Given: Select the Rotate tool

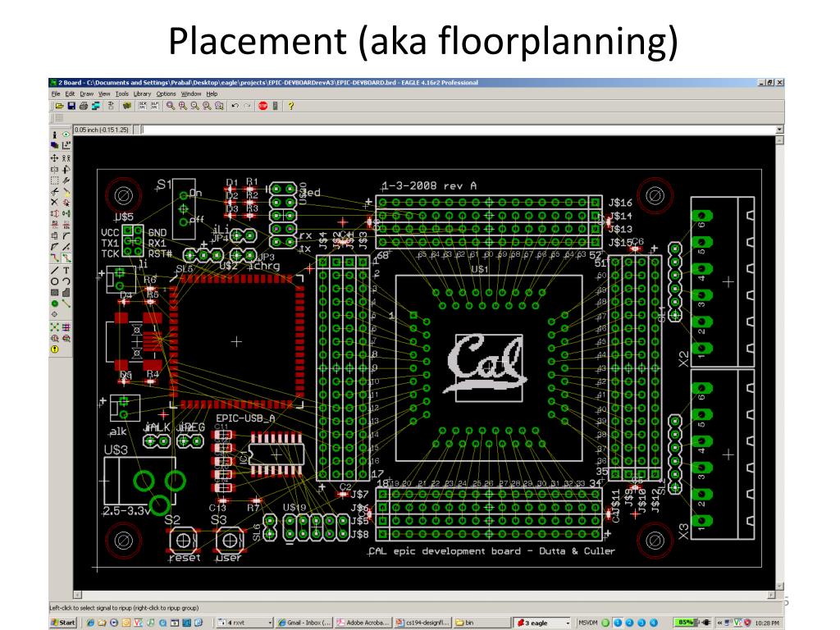Looking at the screenshot, I should [66, 169].
